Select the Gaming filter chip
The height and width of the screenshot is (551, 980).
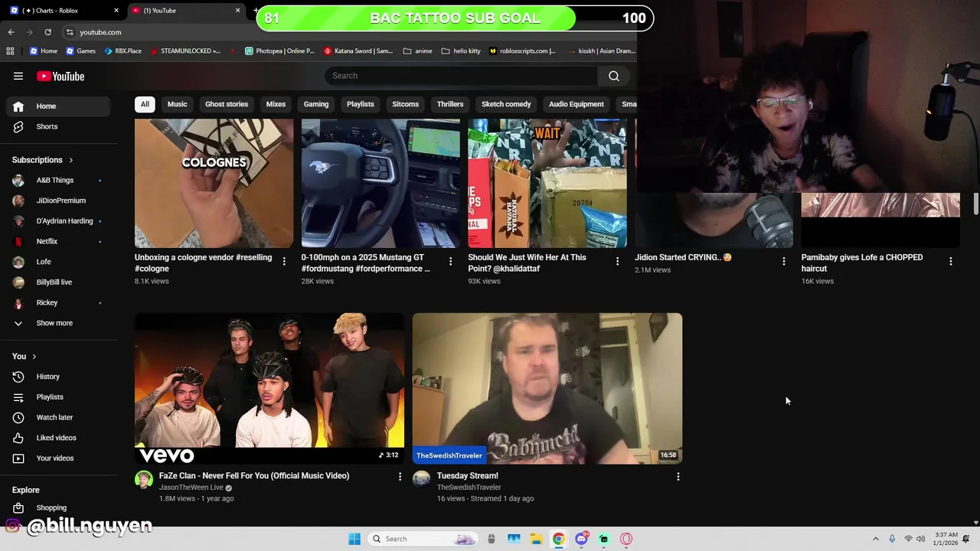pos(316,104)
